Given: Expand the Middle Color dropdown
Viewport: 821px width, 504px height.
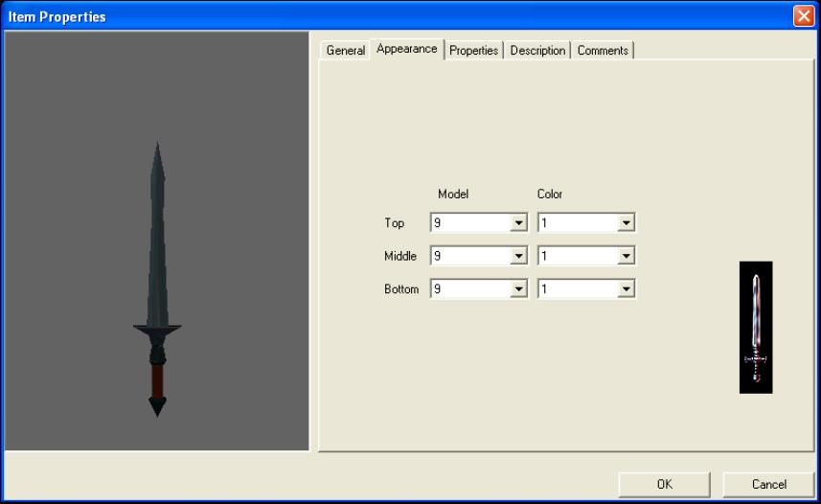Looking at the screenshot, I should 627,256.
